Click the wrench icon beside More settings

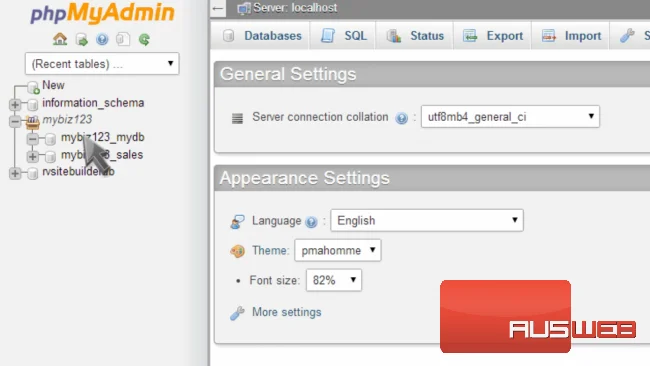[238, 313]
